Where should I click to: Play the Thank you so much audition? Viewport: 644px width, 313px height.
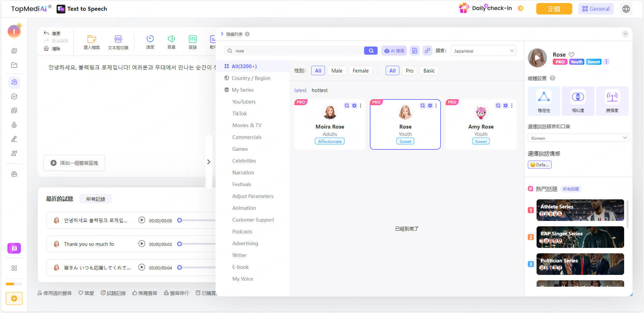(142, 244)
